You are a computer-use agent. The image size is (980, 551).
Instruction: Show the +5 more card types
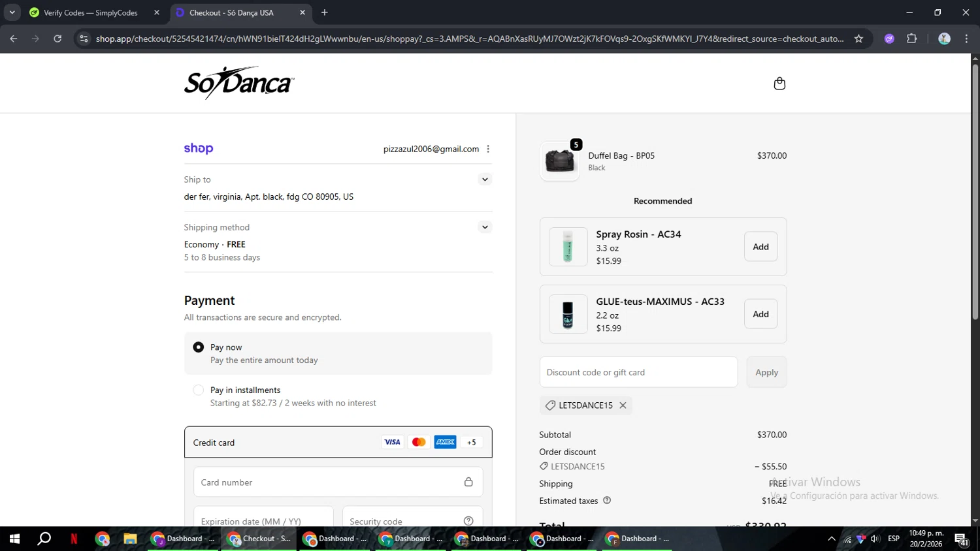pyautogui.click(x=471, y=442)
